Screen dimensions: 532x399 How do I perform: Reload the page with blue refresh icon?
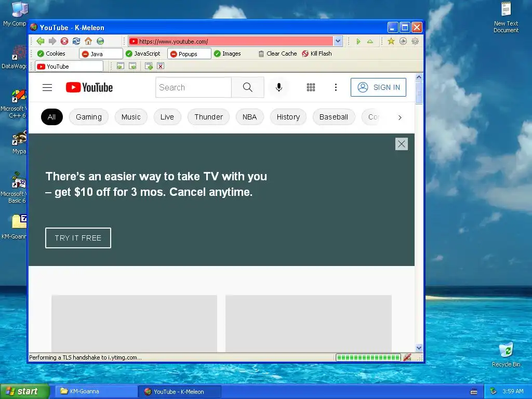[x=76, y=41]
